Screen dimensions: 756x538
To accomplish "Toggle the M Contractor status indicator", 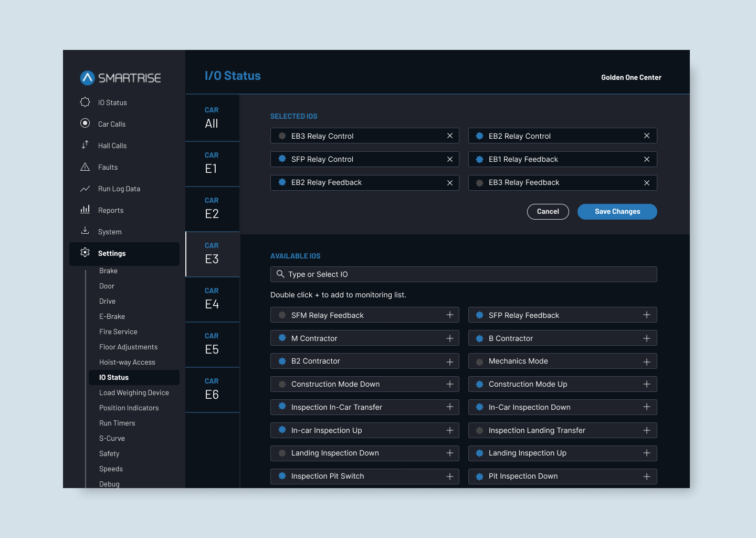I will pos(282,338).
